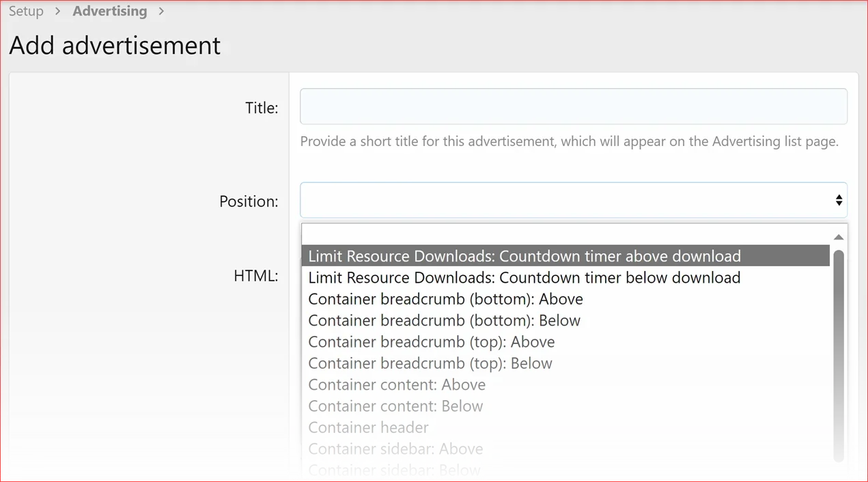Open the Position dropdown selector
Viewport: 868px width, 482px height.
[x=567, y=200]
